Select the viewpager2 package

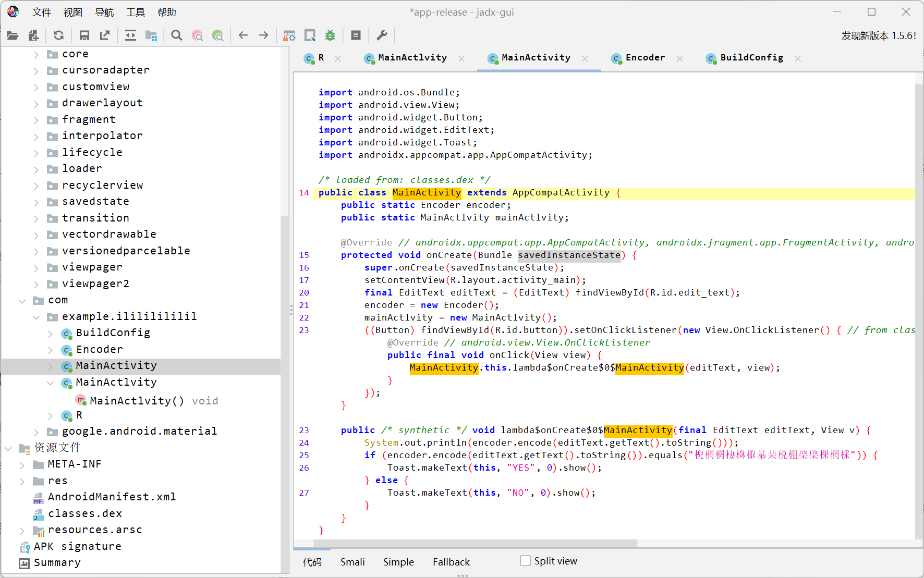coord(95,284)
